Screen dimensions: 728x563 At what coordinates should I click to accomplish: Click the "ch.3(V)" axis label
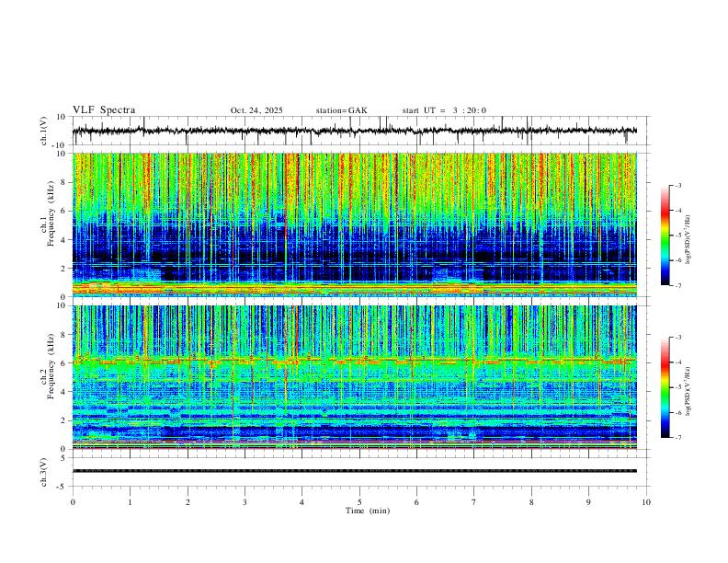tap(44, 472)
